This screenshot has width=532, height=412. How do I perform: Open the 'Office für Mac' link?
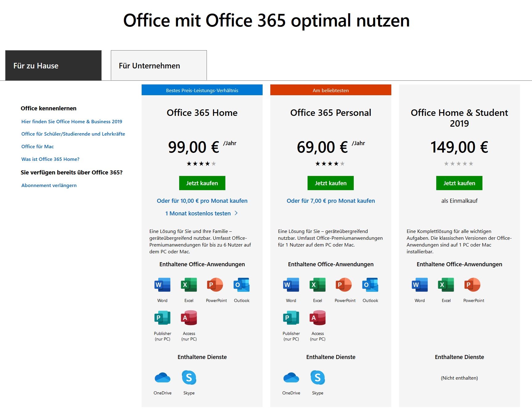[x=38, y=147]
